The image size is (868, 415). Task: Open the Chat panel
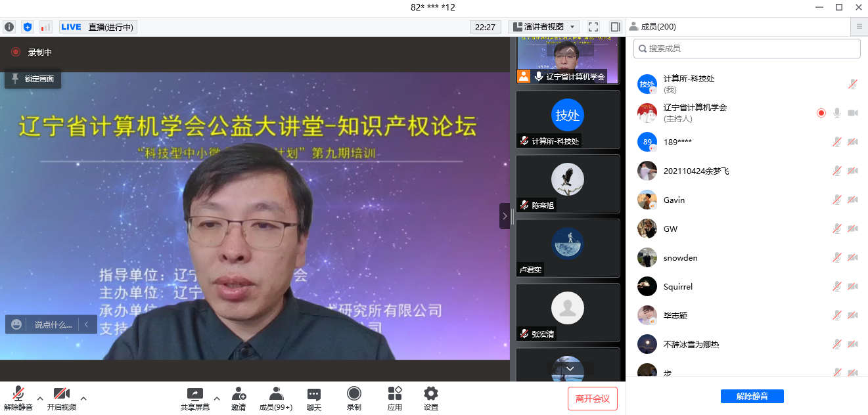[x=314, y=398]
